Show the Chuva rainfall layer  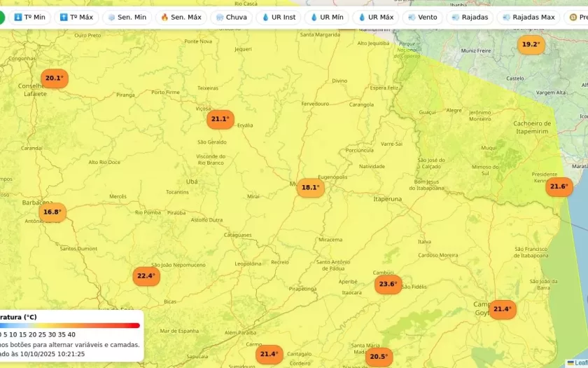pyautogui.click(x=232, y=18)
